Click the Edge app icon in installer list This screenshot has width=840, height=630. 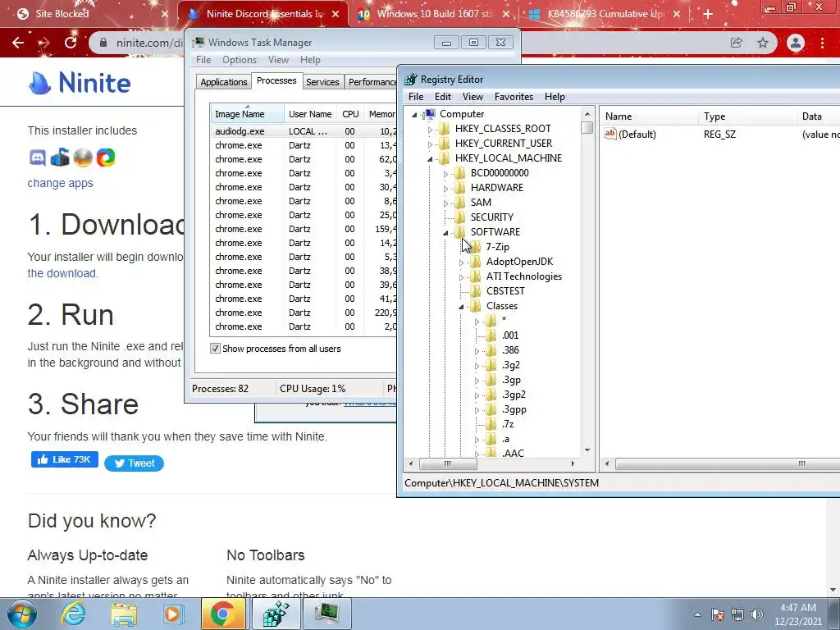[x=106, y=157]
